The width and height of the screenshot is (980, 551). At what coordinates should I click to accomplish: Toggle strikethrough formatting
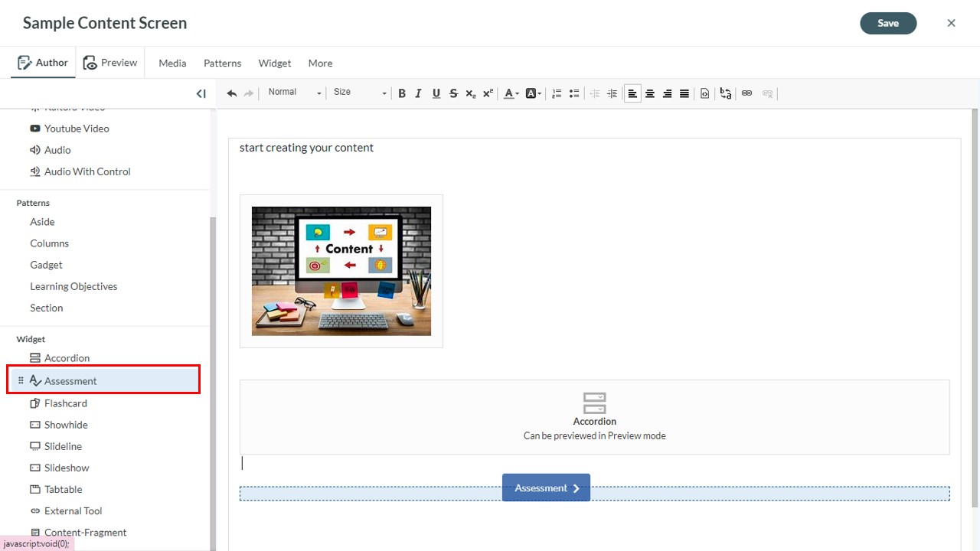pos(453,93)
